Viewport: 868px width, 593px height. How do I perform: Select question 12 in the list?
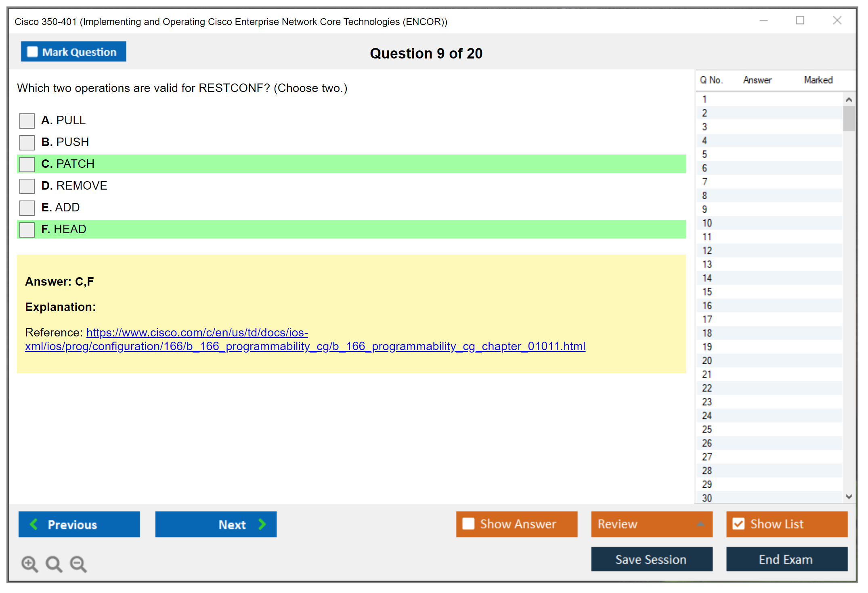point(707,251)
